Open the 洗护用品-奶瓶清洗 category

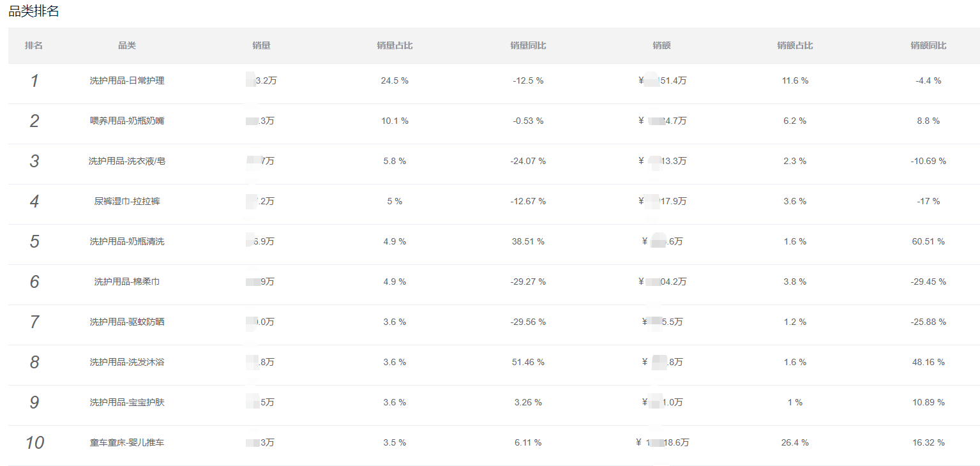(127, 241)
